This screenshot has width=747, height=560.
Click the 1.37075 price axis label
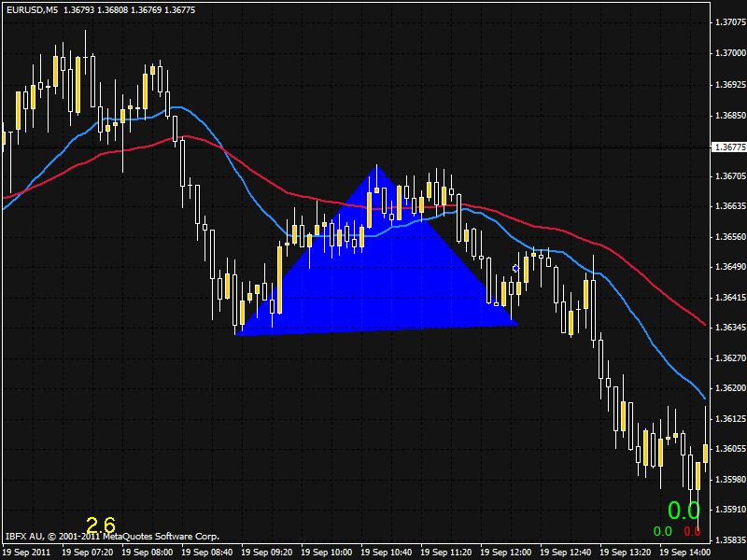click(x=727, y=22)
